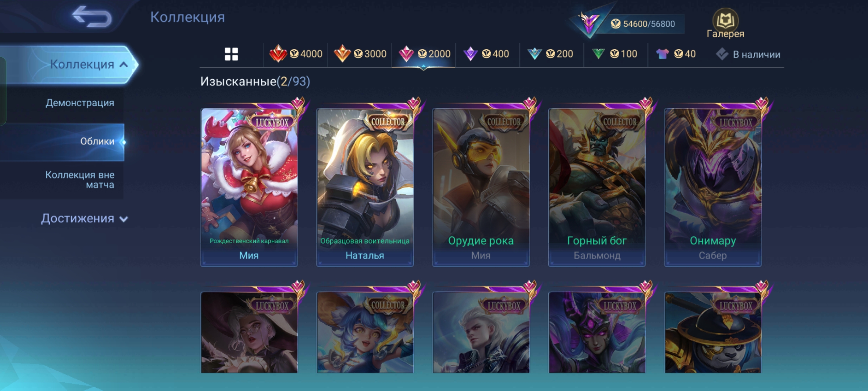The width and height of the screenshot is (868, 391).
Task: Filter by the purple 400 gem tier
Action: coord(486,54)
